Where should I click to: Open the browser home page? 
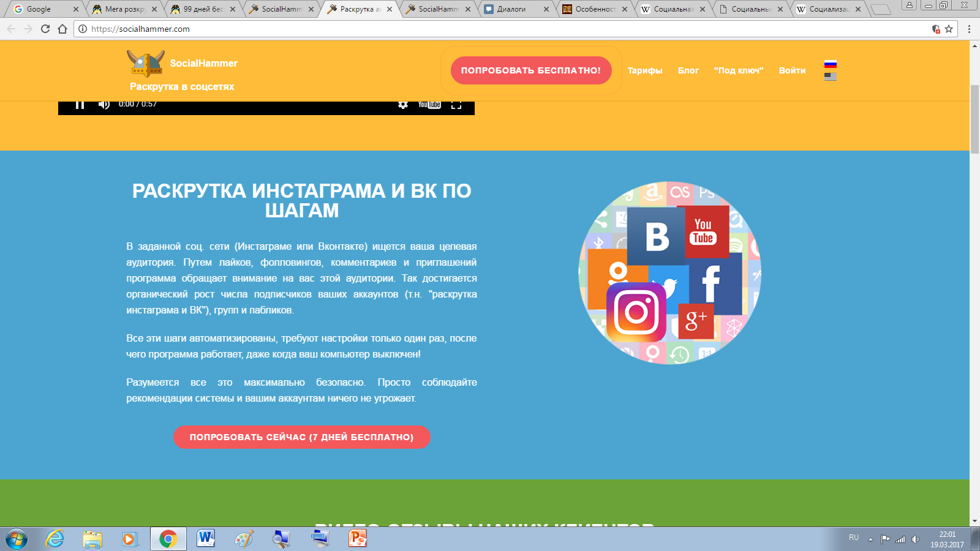(x=62, y=29)
